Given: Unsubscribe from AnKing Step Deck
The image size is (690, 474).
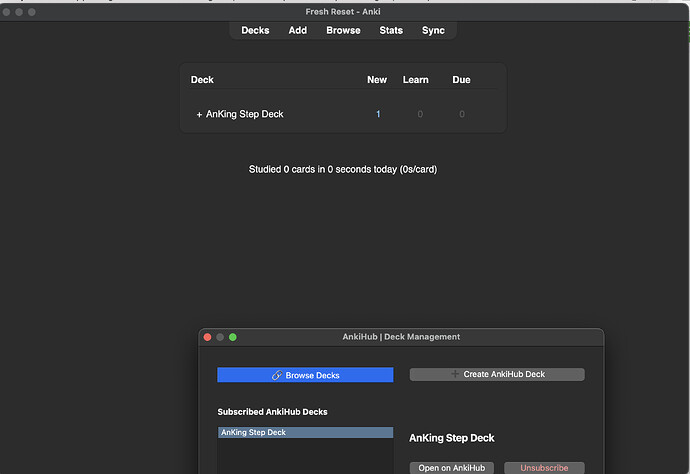Looking at the screenshot, I should coord(544,467).
